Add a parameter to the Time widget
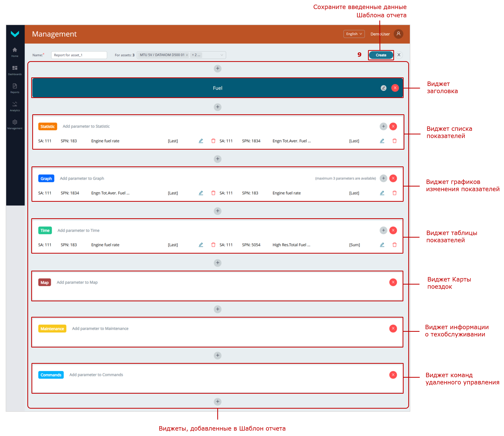Screen dimensions: 504x436 tap(383, 230)
